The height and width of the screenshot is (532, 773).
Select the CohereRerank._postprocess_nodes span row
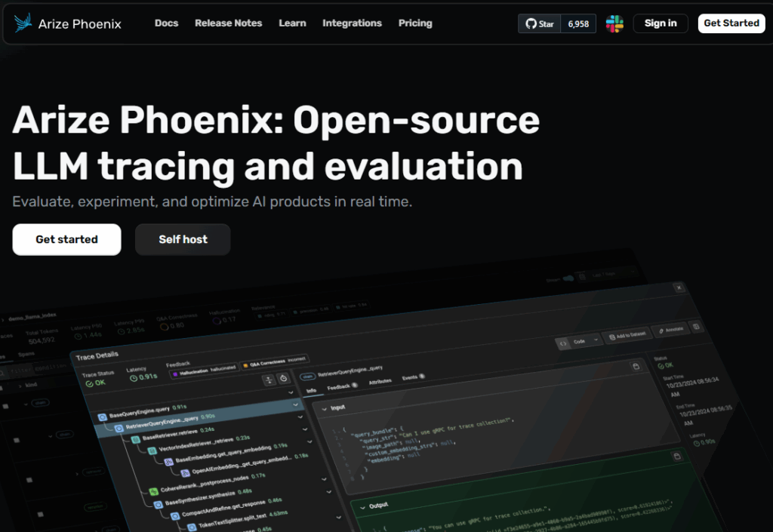click(207, 484)
